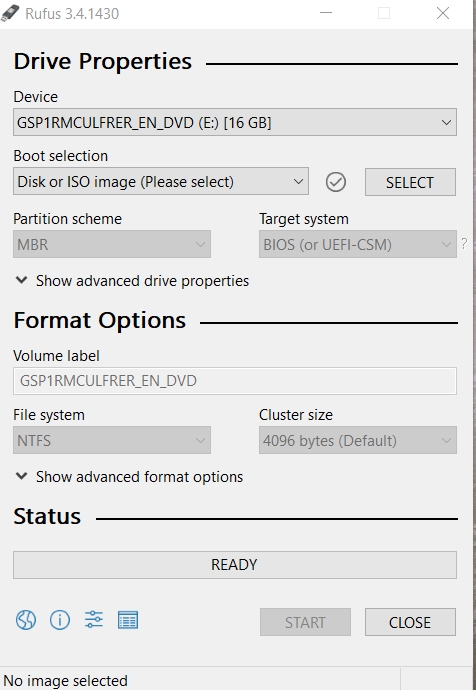Viewport: 476px width, 690px height.
Task: Click the No image selected status text
Action: [x=66, y=681]
